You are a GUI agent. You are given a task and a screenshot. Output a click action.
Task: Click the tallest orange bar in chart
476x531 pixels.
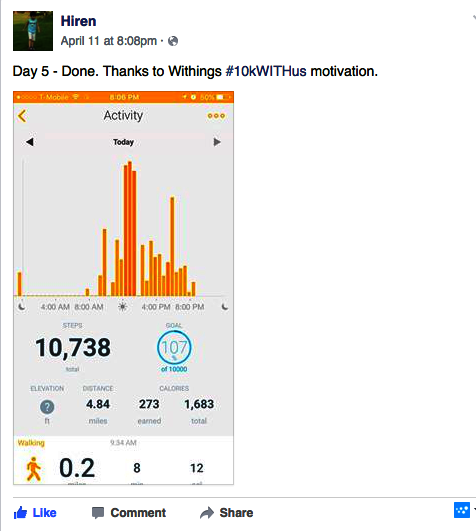point(130,229)
